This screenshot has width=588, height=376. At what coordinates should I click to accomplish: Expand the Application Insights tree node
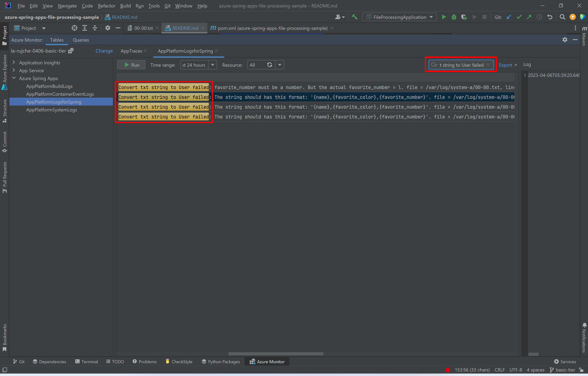click(14, 63)
